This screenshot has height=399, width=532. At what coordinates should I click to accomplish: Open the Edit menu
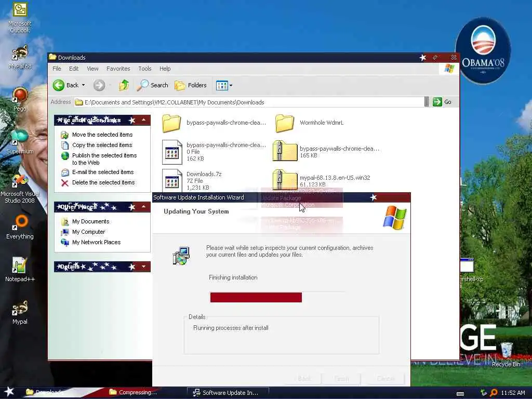tap(74, 69)
